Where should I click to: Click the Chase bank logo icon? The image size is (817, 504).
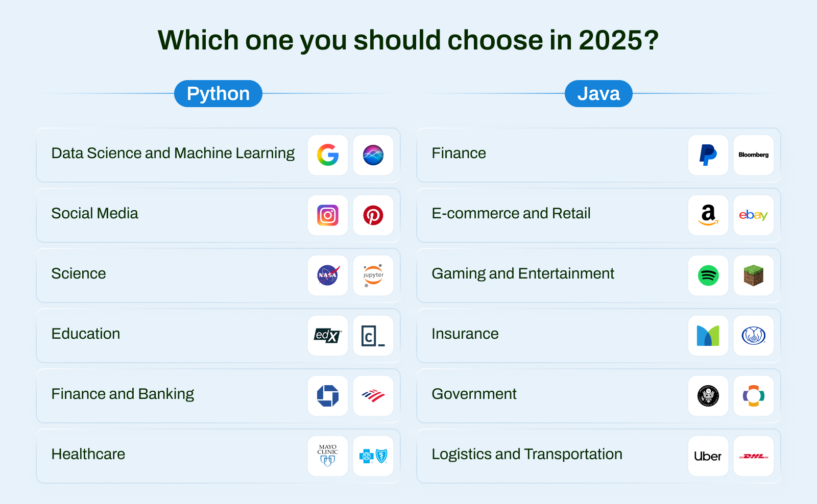(x=328, y=396)
